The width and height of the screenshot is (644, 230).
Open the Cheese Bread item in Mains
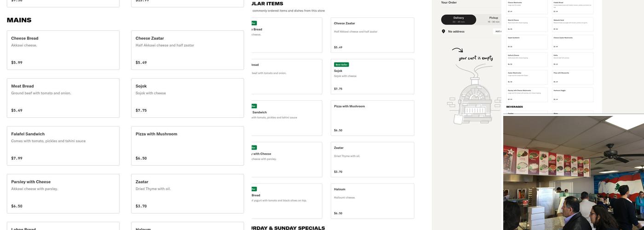[63, 50]
